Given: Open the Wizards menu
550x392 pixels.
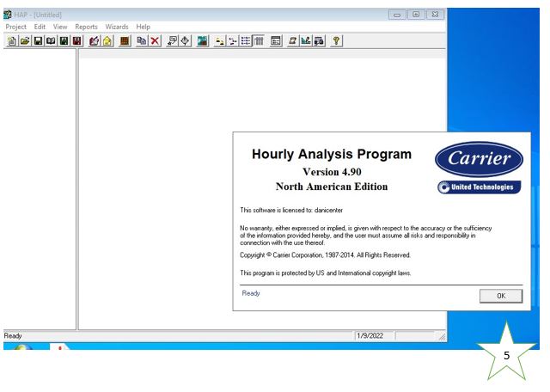Looking at the screenshot, I should coord(117,27).
